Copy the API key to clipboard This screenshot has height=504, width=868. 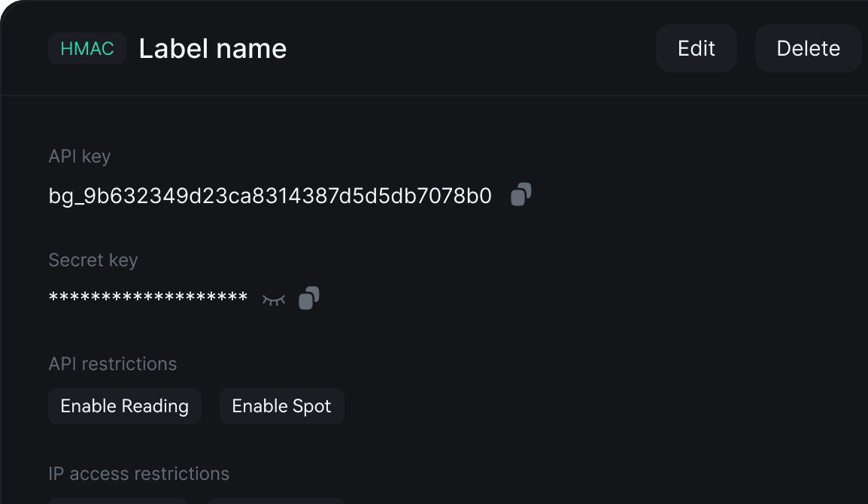pyautogui.click(x=521, y=195)
